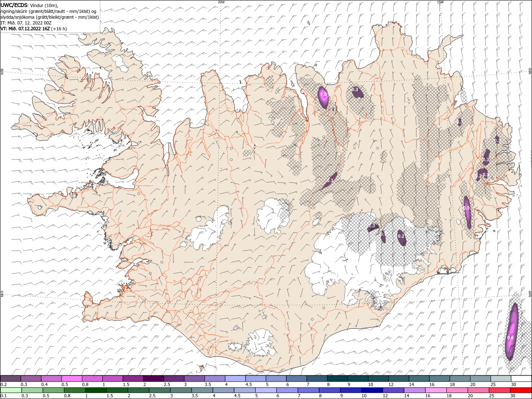Click the precipitation blob labeled 0.2 on Vatnajökull

pyautogui.click(x=401, y=238)
